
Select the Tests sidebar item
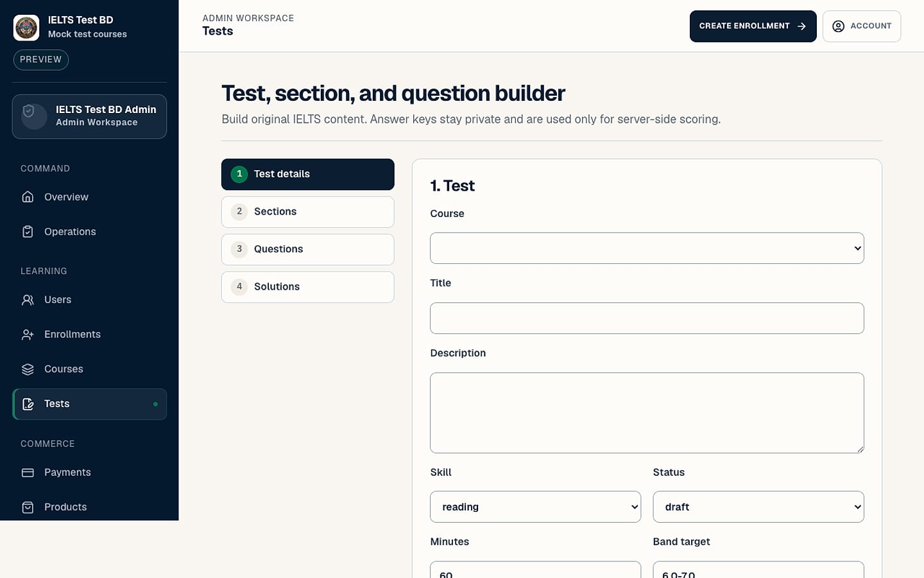(x=89, y=404)
